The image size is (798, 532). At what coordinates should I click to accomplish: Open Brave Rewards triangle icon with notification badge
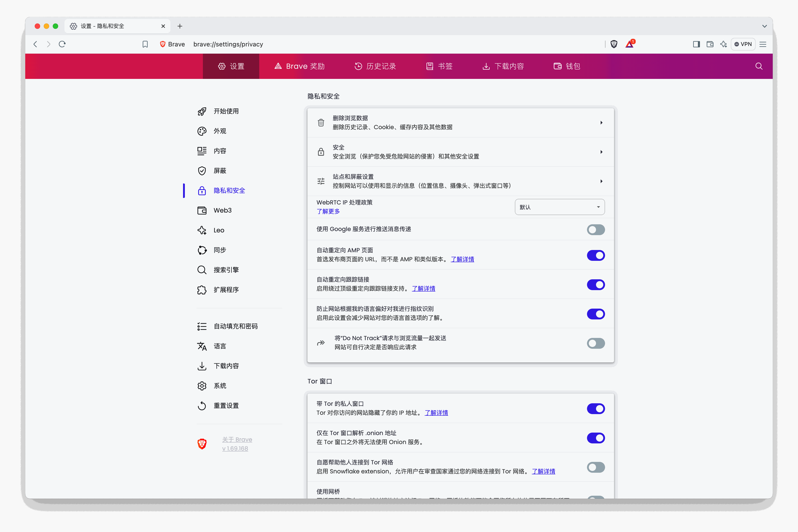pyautogui.click(x=630, y=44)
